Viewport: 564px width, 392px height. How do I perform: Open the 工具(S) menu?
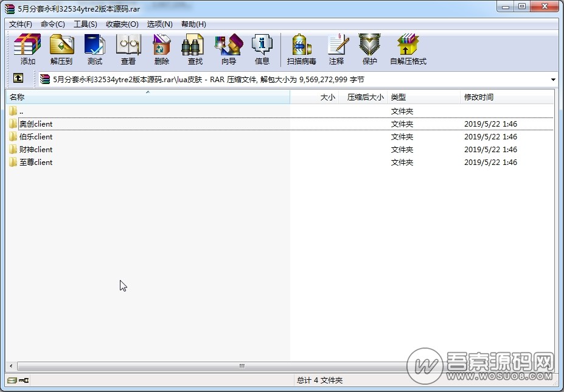pos(85,24)
